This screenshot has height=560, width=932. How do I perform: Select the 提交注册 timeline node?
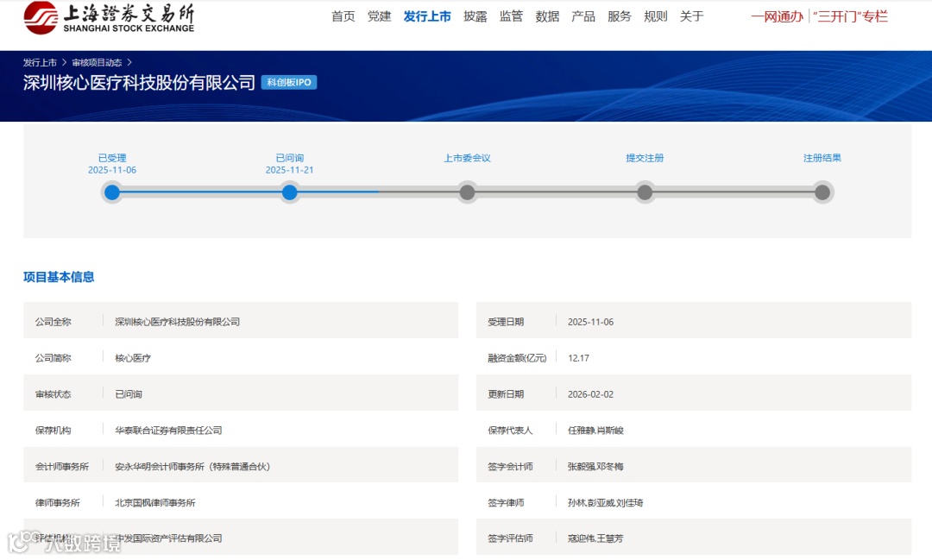[645, 192]
